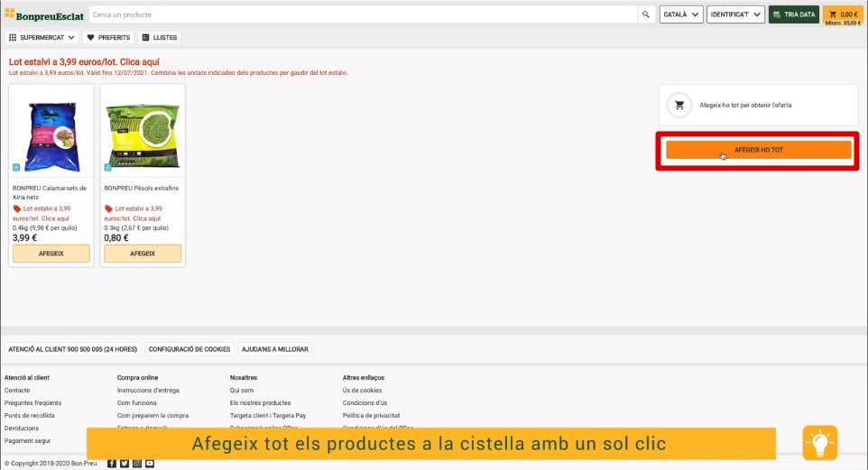Open Condicions d'ús footer link
The image size is (868, 470).
click(365, 403)
